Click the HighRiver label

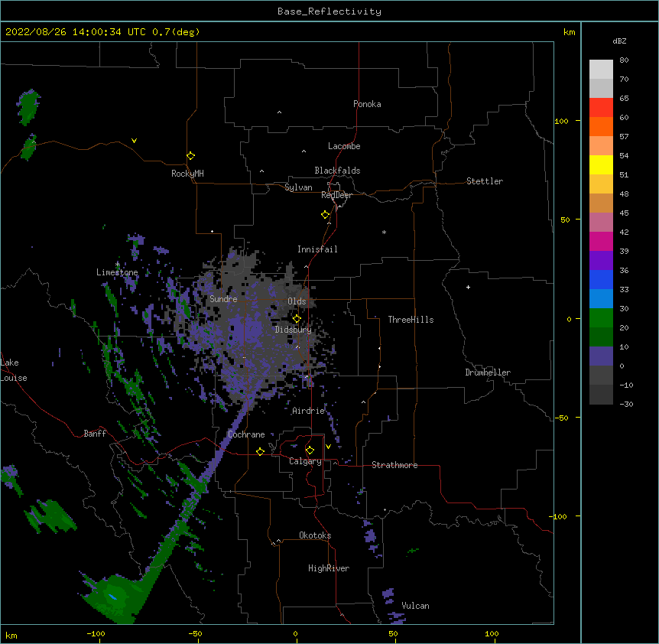click(x=329, y=568)
